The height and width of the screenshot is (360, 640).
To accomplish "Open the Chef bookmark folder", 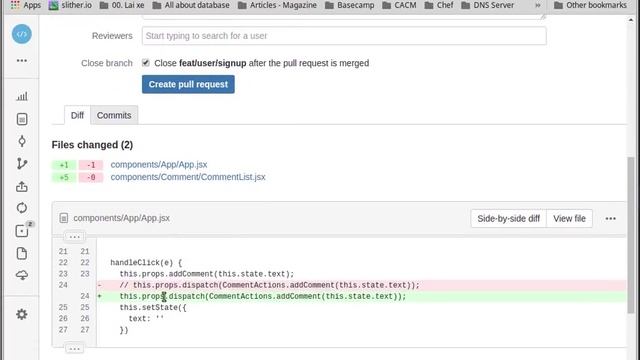I will (439, 5).
